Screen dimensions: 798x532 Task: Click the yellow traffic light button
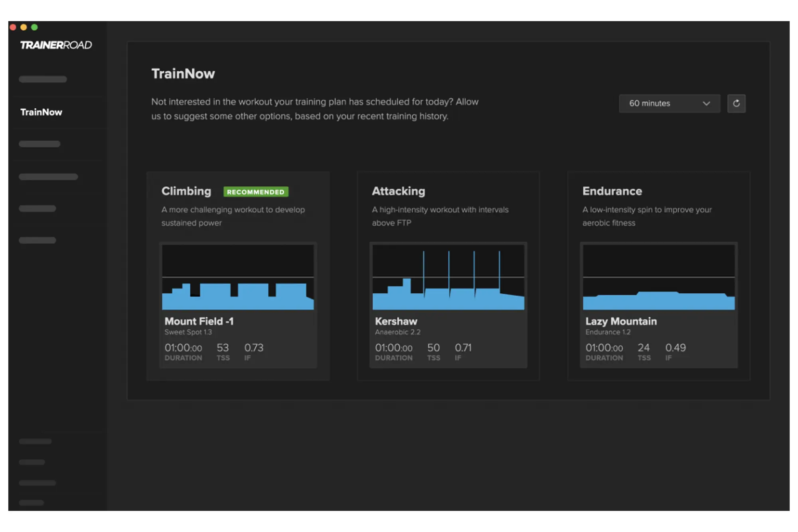24,27
